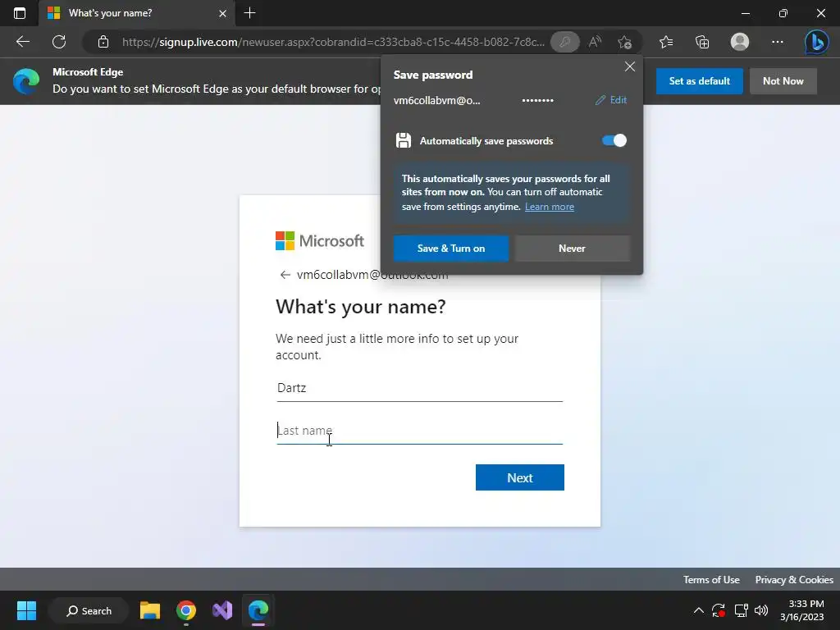
Task: Focus the first name field containing Dartz
Action: tap(419, 388)
